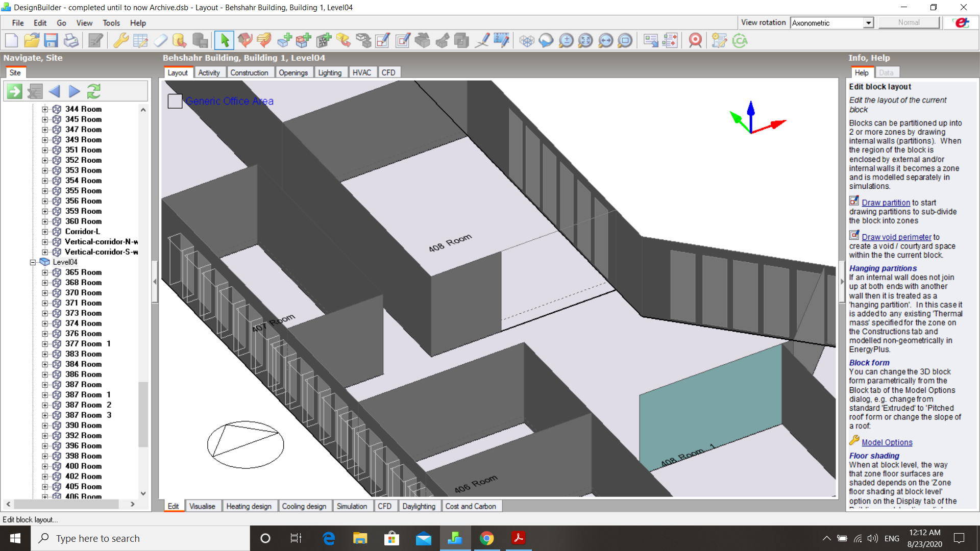
Task: Expand the 400 Room tree node
Action: point(45,466)
